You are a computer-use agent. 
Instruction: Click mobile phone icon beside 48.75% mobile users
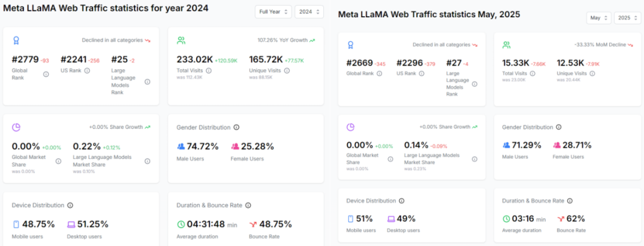(16, 225)
